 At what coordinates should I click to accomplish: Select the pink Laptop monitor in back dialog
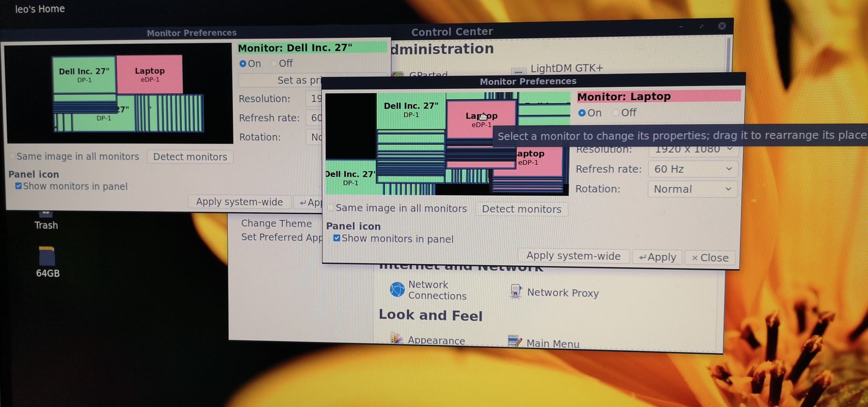[x=149, y=74]
